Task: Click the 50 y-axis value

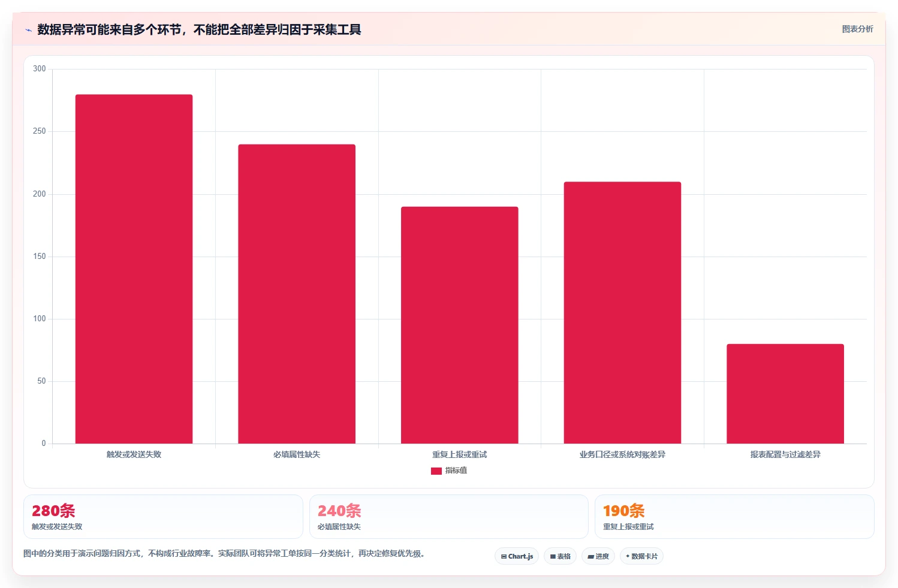Action: click(x=41, y=381)
